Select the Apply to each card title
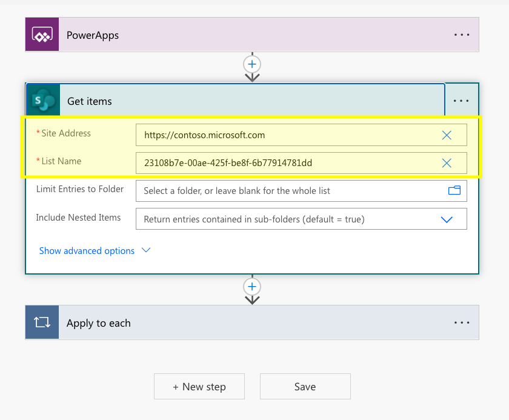The image size is (509, 420). (99, 322)
